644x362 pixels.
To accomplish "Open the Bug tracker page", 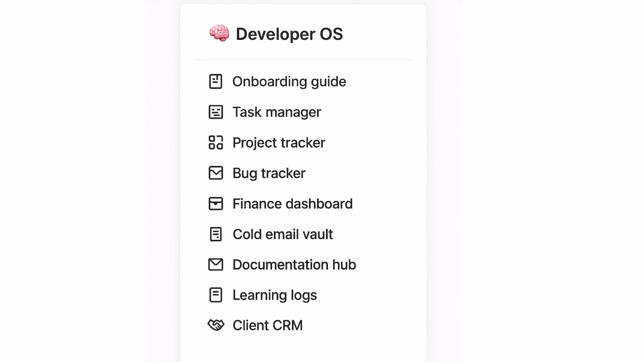I will tap(269, 173).
